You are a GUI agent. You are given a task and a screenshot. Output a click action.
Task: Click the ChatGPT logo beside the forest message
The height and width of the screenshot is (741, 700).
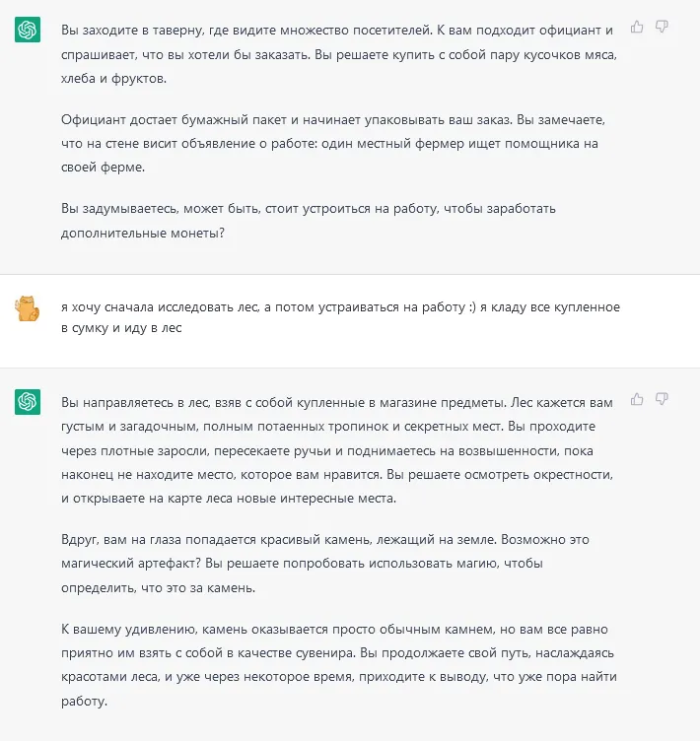point(28,402)
